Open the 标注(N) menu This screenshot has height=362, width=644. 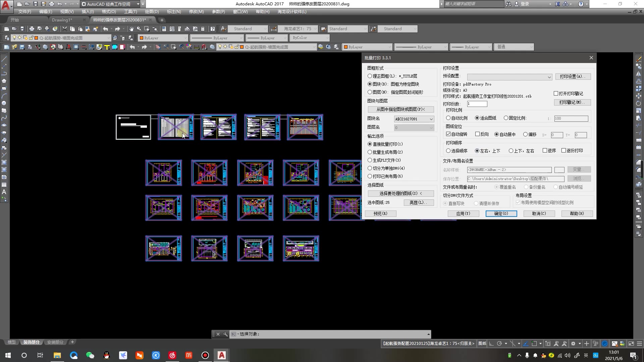(x=174, y=12)
